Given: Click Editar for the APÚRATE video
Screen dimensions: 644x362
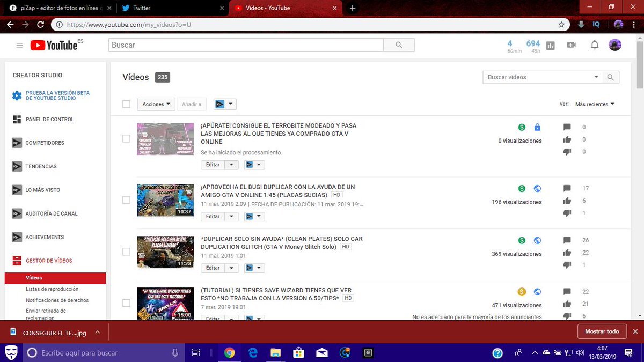Looking at the screenshot, I should (213, 165).
